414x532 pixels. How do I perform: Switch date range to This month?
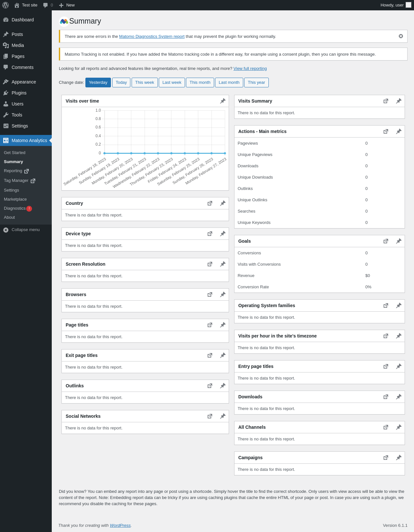pos(200,83)
